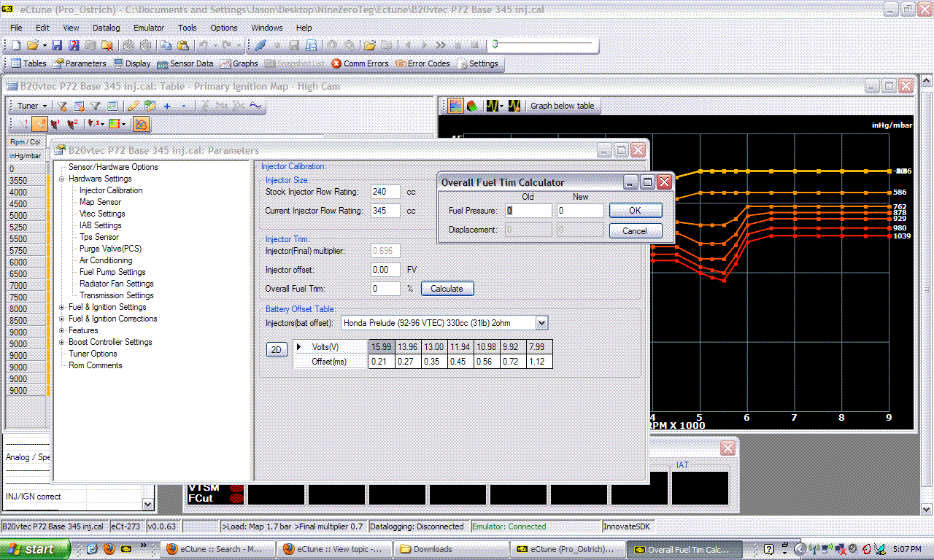Screen dimensions: 934x560
Task: Open Sensor Data view
Action: (185, 63)
